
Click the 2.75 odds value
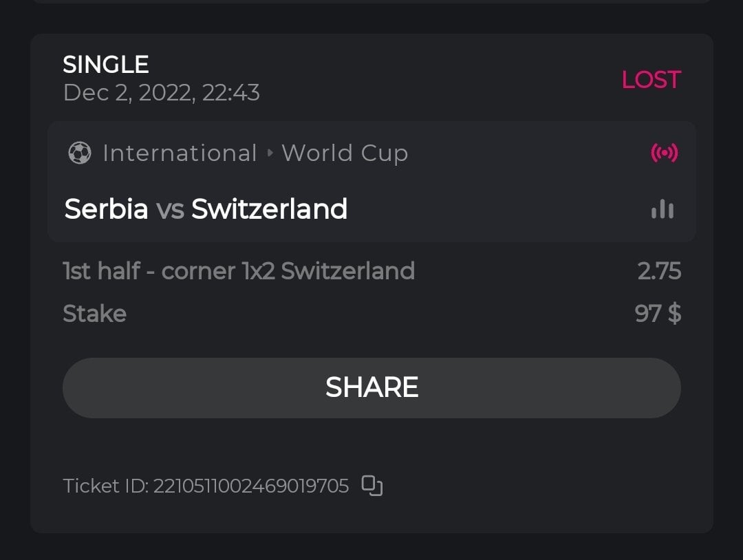click(659, 271)
